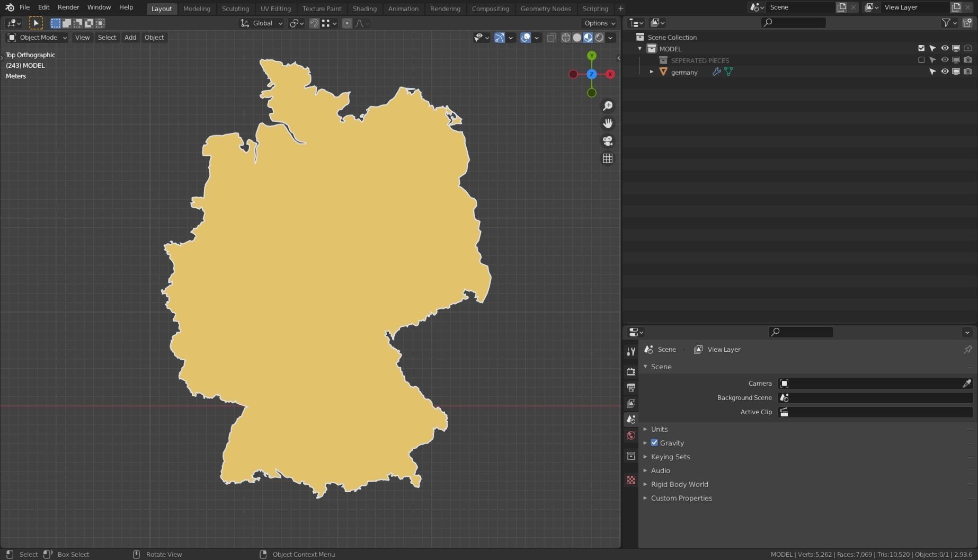This screenshot has height=560, width=978.
Task: Open the Global transform orientation dropdown
Action: coord(261,23)
